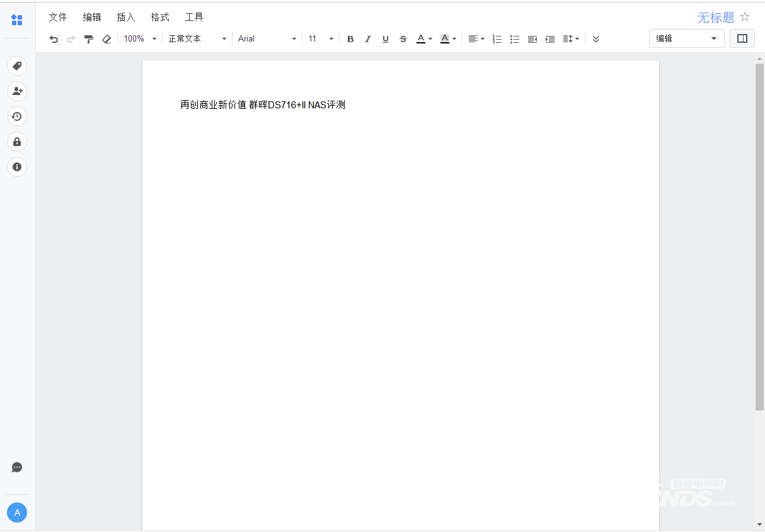Screen dimensions: 765x532
Task: Open the document info icon
Action: tap(17, 167)
